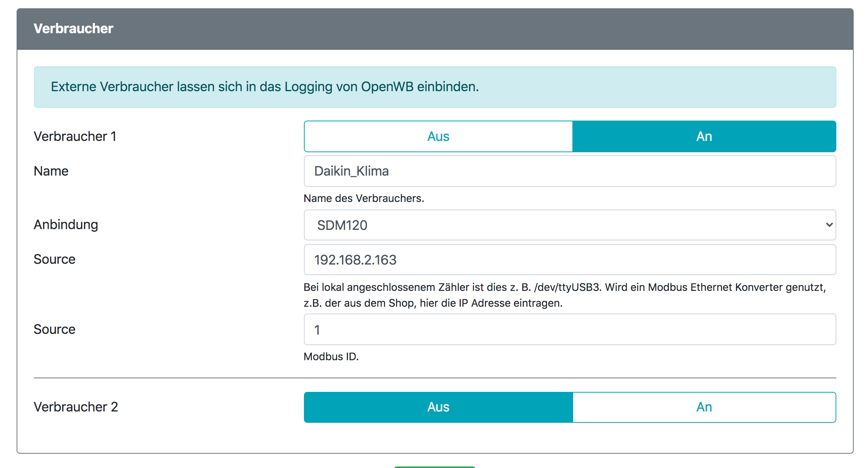Click the 'Name des Verbrauchers.' help text

coord(364,198)
